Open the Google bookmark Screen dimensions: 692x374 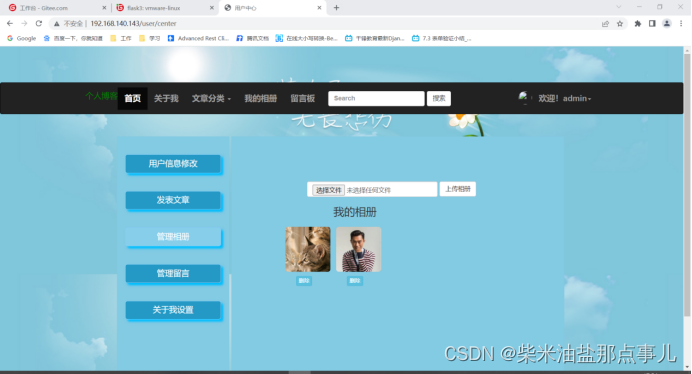22,38
